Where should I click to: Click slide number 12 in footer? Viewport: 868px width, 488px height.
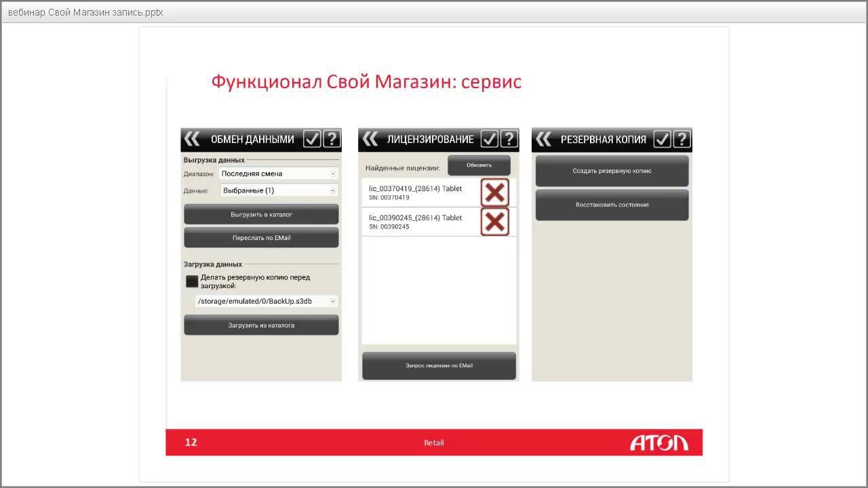point(191,442)
